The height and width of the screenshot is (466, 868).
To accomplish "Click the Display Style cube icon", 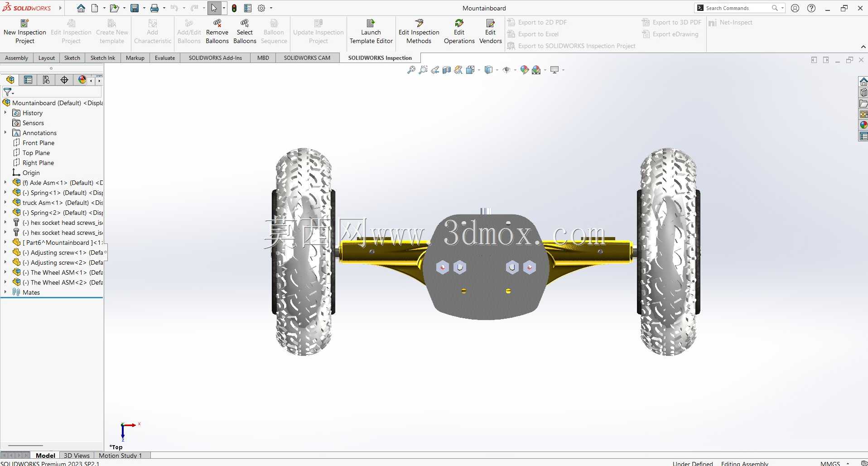I will 488,70.
